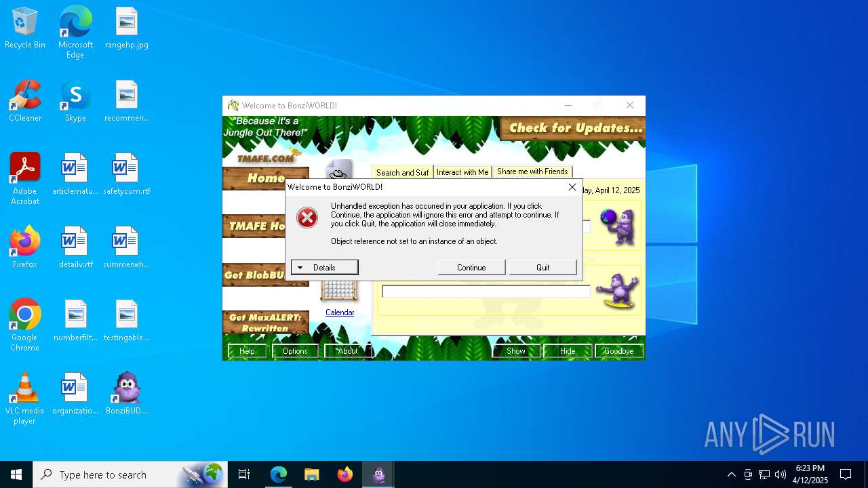The height and width of the screenshot is (488, 868).
Task: Click Check for Updates banner
Action: [x=573, y=128]
